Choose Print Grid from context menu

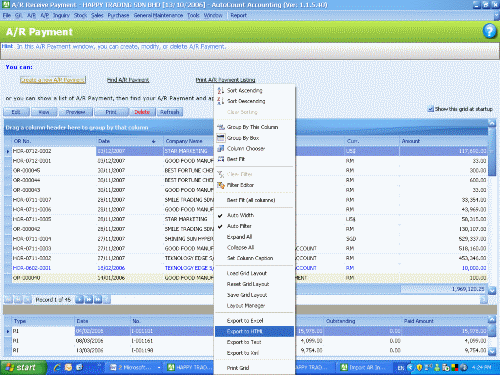[x=254, y=368]
